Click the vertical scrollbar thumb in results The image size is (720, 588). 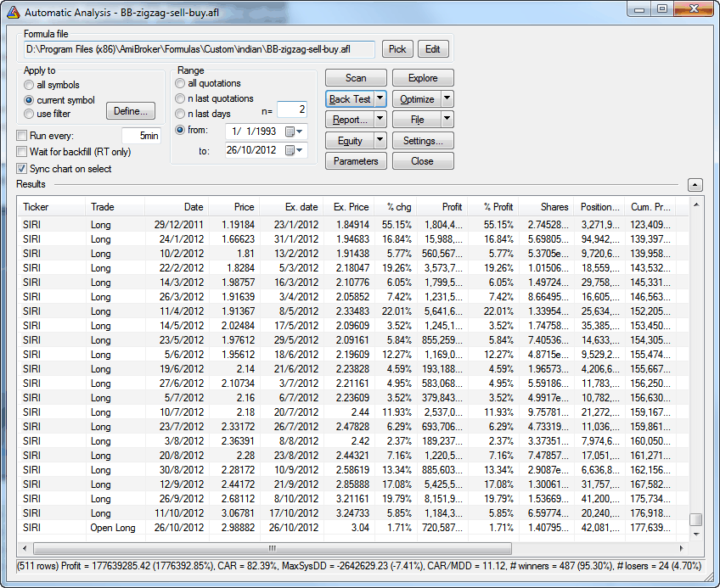point(696,519)
